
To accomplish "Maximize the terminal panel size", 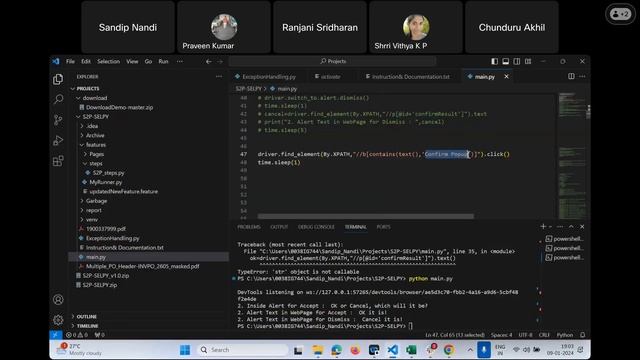I will point(571,227).
